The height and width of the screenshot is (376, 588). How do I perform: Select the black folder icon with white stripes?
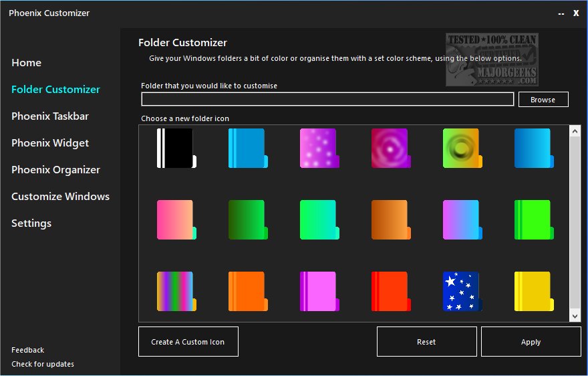[176, 148]
